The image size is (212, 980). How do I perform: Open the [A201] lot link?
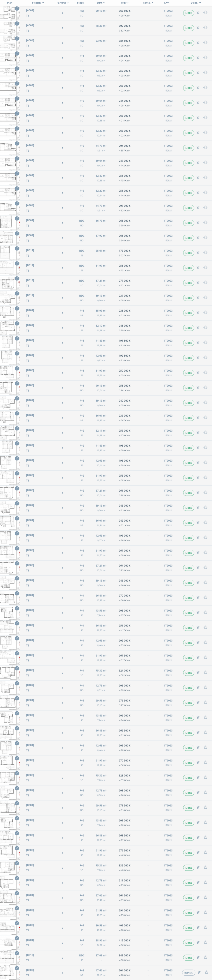[x=30, y=100]
